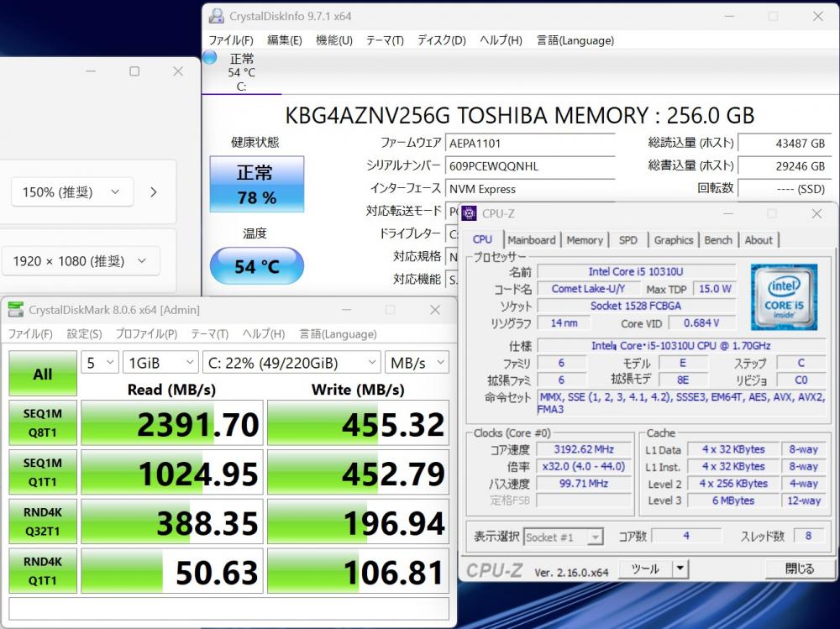The width and height of the screenshot is (840, 629).
Task: Switch to the Mainboard tab in CPU-Z
Action: pyautogui.click(x=532, y=240)
